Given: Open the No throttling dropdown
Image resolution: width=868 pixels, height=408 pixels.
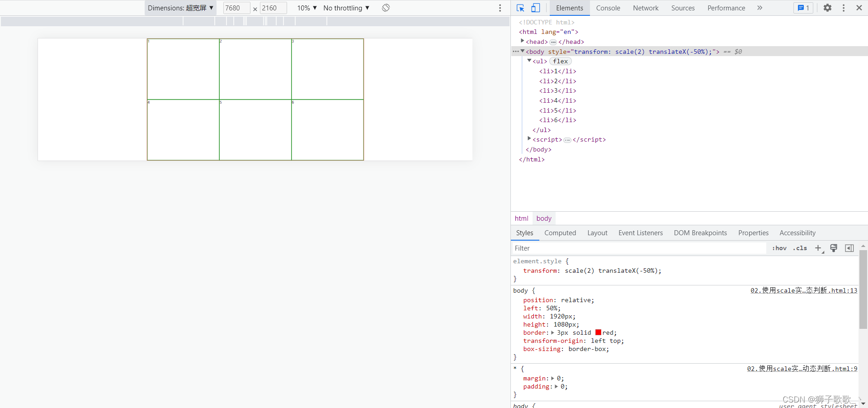Looking at the screenshot, I should coord(347,8).
